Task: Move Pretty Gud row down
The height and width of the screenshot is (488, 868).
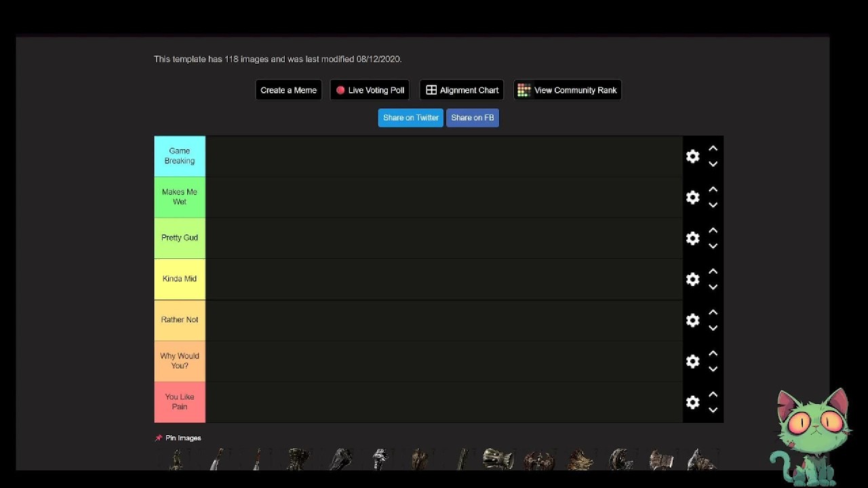Action: (713, 246)
